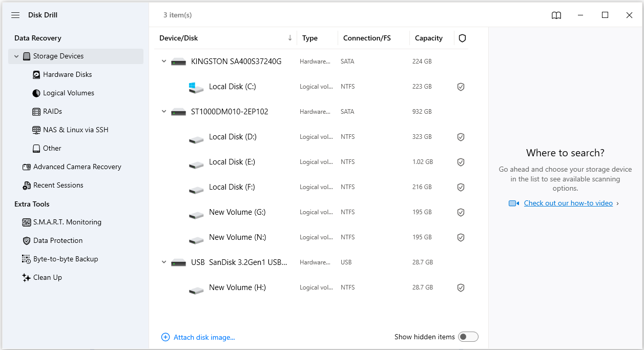Enable Show hidden items
This screenshot has height=350, width=644.
tap(468, 337)
